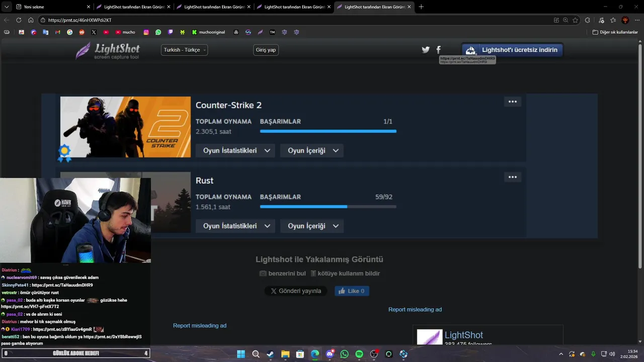
Task: Open the Windows Start menu
Action: pyautogui.click(x=241, y=354)
